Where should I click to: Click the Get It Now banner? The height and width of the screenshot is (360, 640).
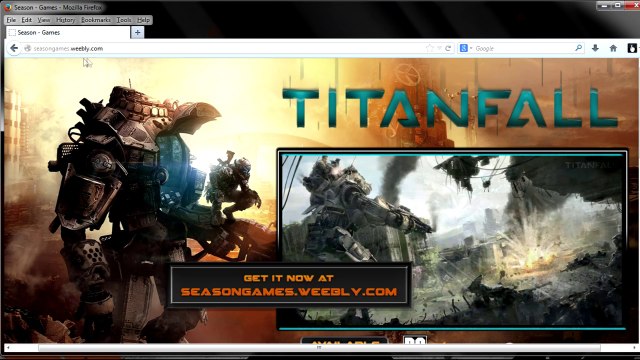pos(289,285)
